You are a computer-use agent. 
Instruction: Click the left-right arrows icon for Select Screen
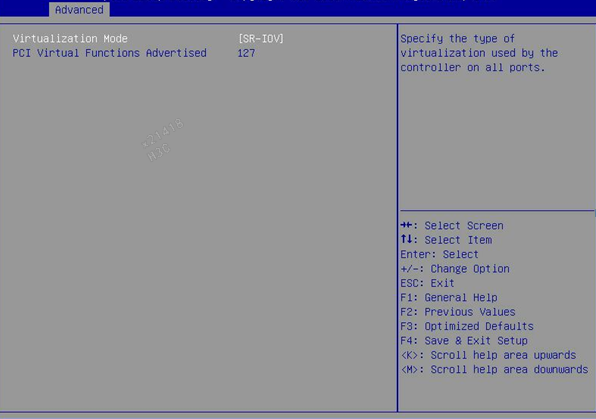(406, 225)
